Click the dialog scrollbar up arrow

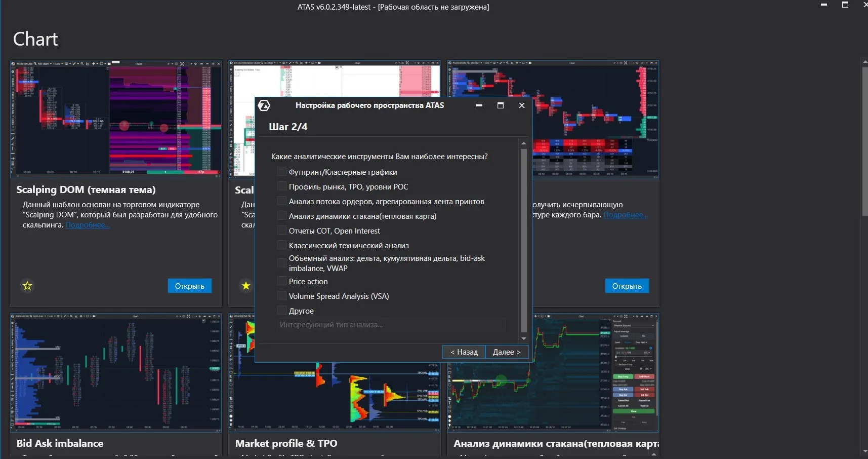tap(524, 144)
